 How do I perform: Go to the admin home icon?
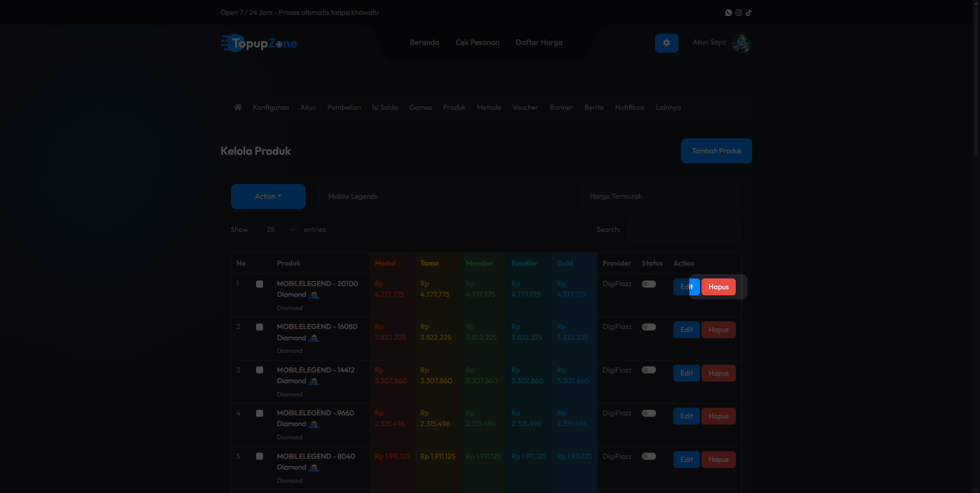coord(238,107)
